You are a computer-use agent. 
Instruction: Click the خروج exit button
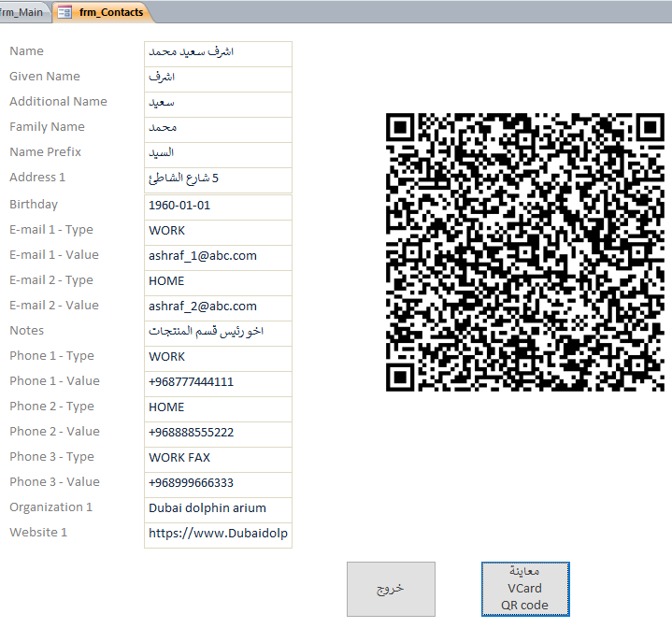tap(391, 590)
